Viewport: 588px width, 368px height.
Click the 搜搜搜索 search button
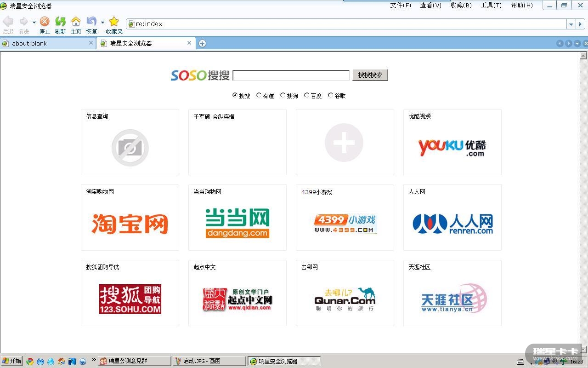tap(370, 75)
